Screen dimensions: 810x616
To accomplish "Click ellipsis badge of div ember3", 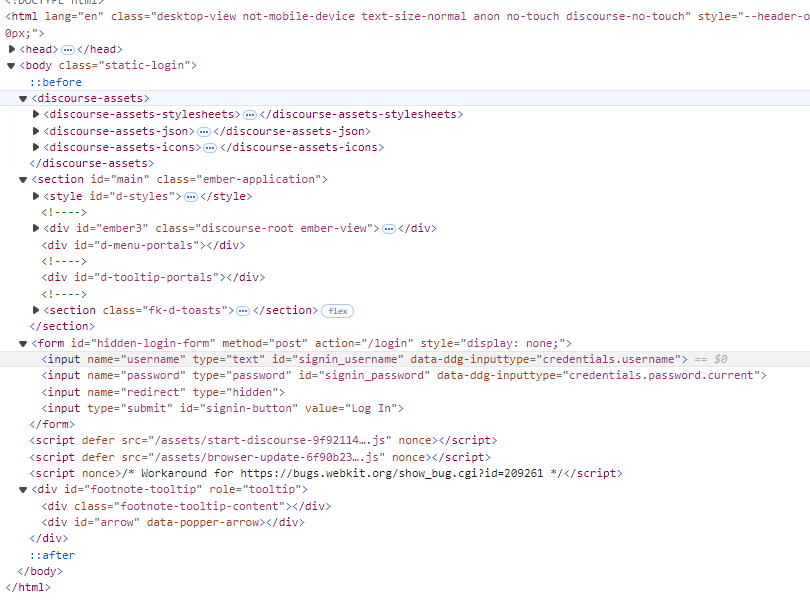I will pos(389,229).
